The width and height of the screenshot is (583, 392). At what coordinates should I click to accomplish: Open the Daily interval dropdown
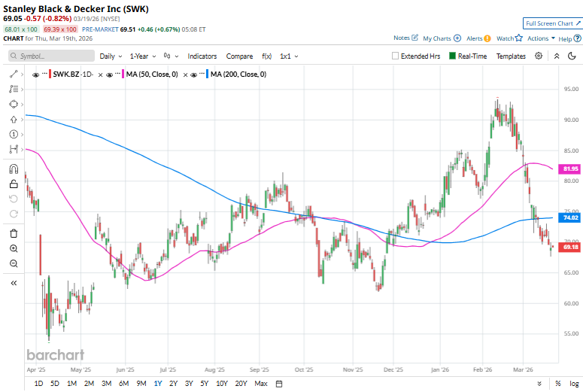111,56
